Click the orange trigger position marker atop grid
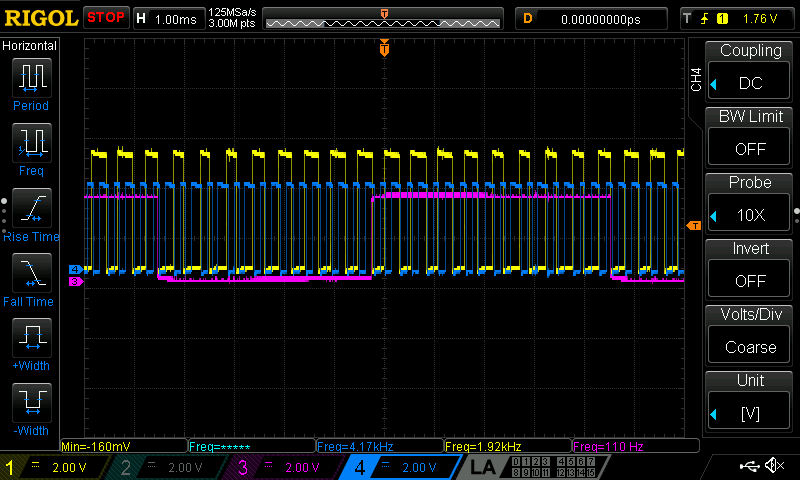800x480 pixels. 384,48
